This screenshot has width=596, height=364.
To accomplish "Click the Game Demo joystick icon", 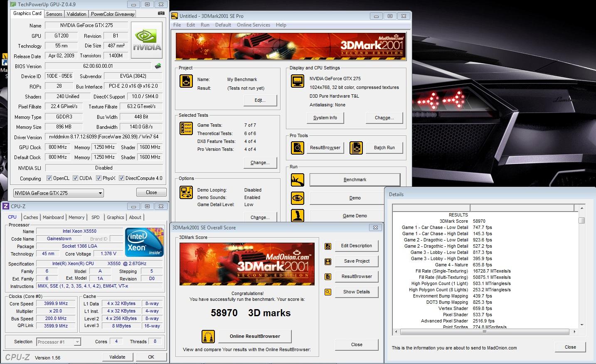I will (x=298, y=216).
